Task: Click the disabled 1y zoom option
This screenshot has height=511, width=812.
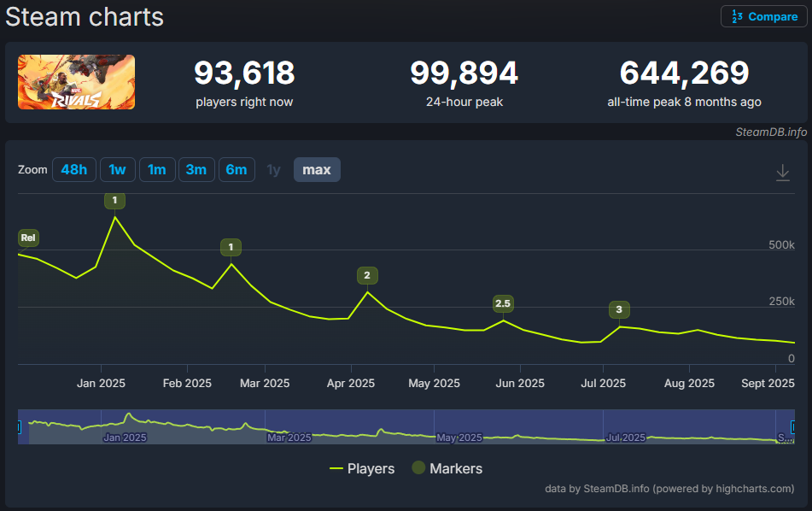Action: [273, 169]
